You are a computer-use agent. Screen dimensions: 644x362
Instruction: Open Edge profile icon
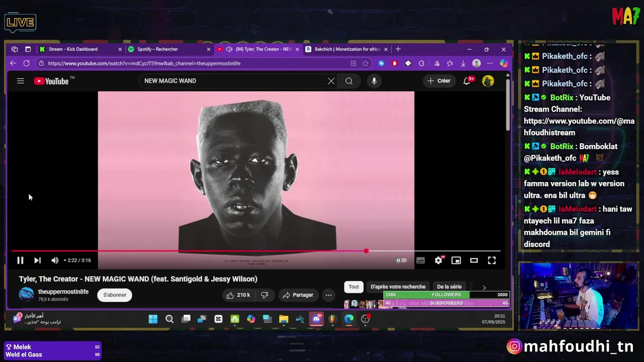tap(476, 63)
